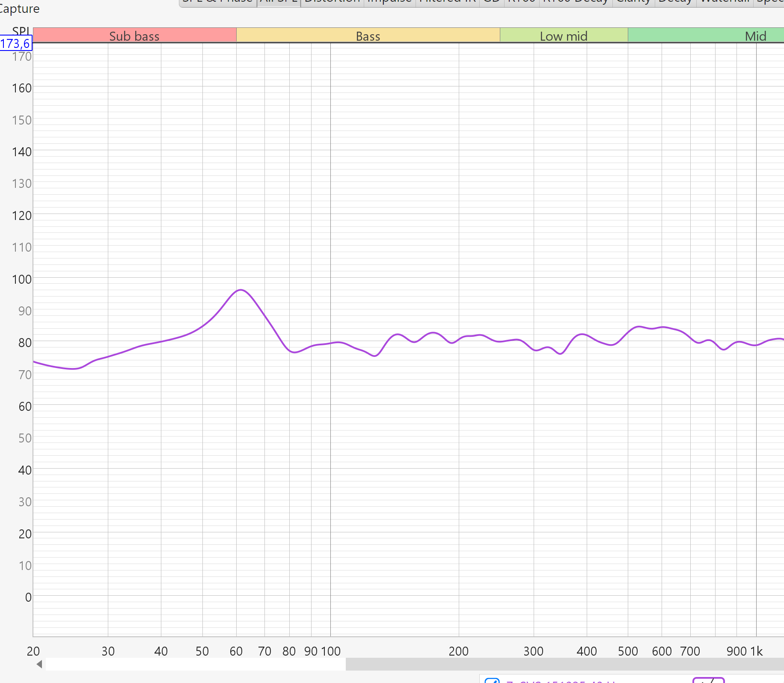Show the Waterfall graph tab
Screen dimensions: 784x683
pyautogui.click(x=725, y=2)
